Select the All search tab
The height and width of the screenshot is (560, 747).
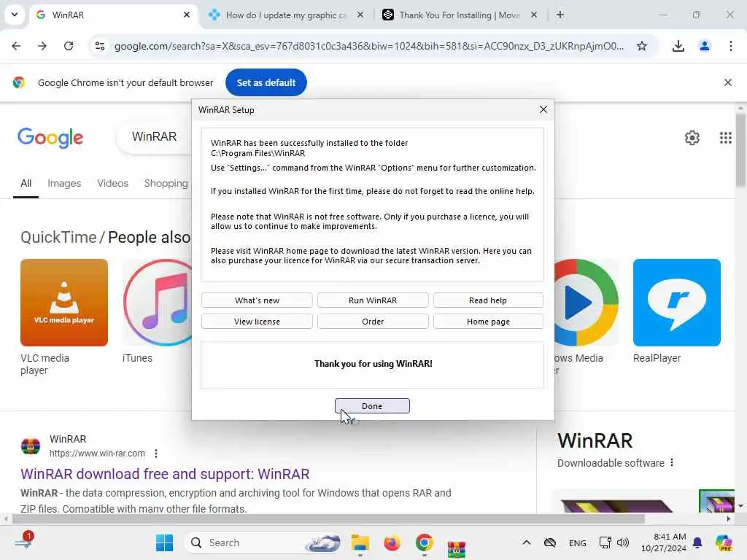point(26,183)
